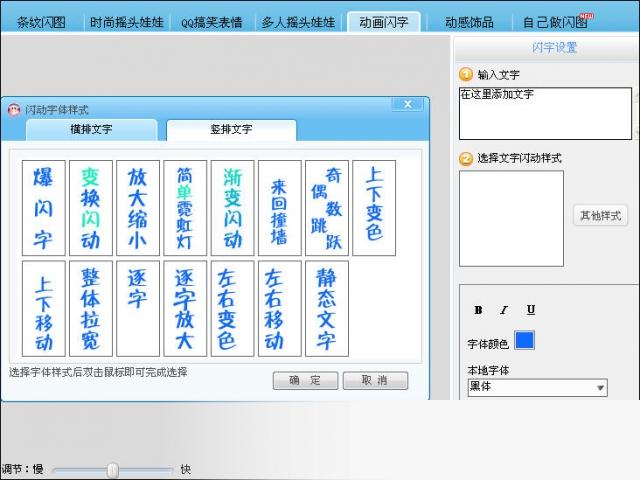The width and height of the screenshot is (640, 480).
Task: Toggle underline text formatting U
Action: pyautogui.click(x=530, y=310)
